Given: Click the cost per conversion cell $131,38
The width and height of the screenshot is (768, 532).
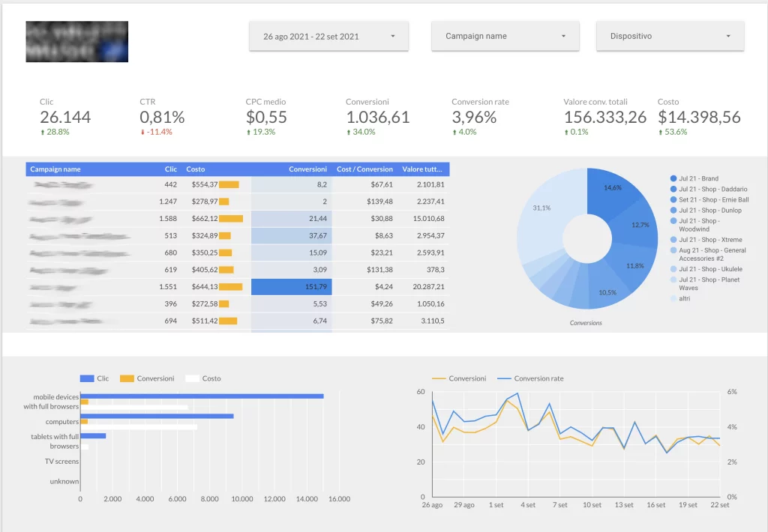Looking at the screenshot, I should (x=379, y=270).
